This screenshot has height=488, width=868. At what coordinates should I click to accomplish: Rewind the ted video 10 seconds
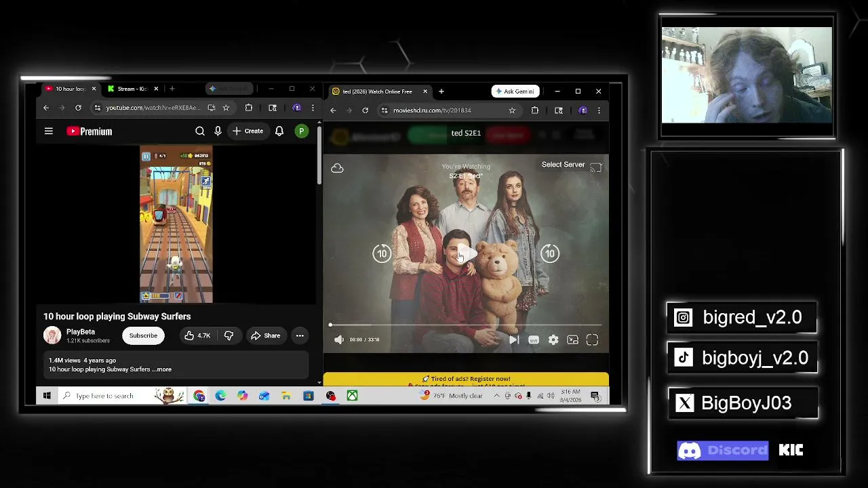coord(382,253)
